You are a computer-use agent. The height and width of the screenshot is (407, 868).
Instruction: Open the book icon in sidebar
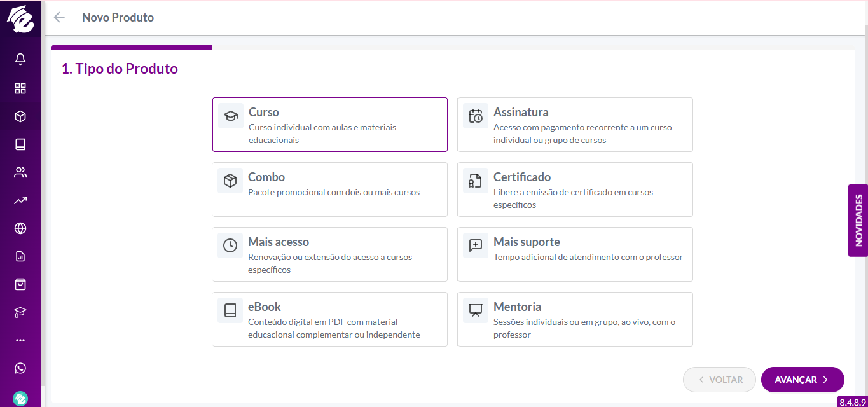[20, 144]
